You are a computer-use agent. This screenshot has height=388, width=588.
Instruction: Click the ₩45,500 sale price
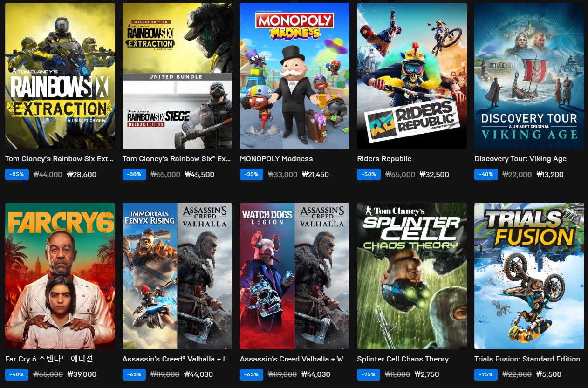pyautogui.click(x=199, y=175)
